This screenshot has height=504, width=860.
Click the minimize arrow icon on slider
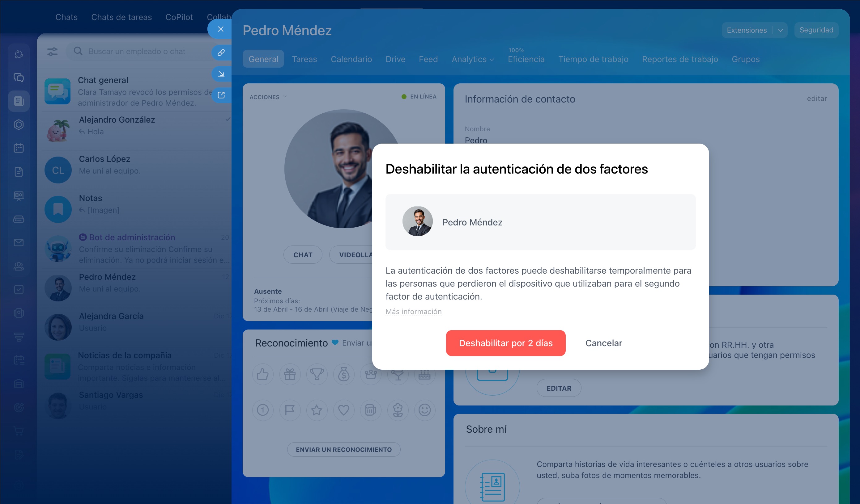(221, 74)
